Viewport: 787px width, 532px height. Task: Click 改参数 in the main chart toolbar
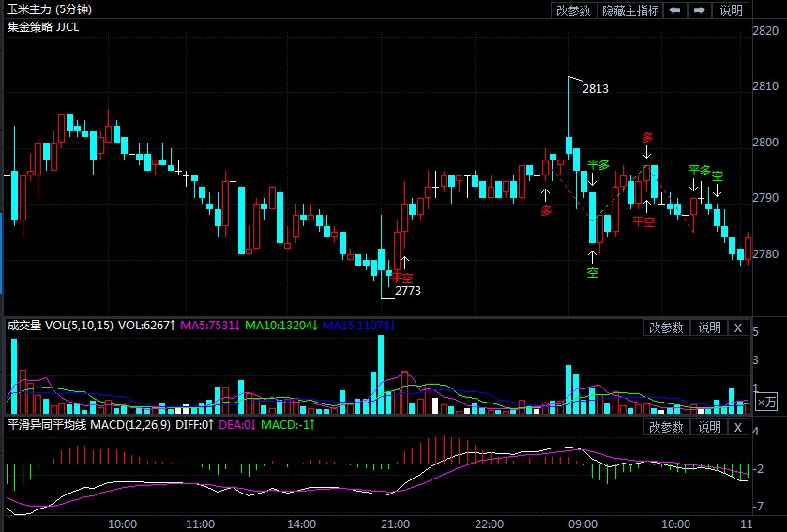pyautogui.click(x=573, y=10)
